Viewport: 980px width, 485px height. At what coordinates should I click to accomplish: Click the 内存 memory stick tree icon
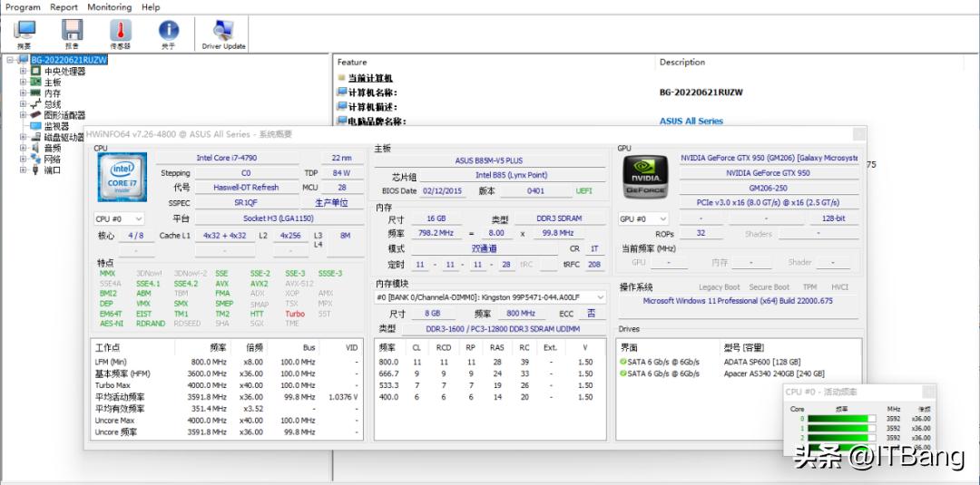click(x=35, y=93)
